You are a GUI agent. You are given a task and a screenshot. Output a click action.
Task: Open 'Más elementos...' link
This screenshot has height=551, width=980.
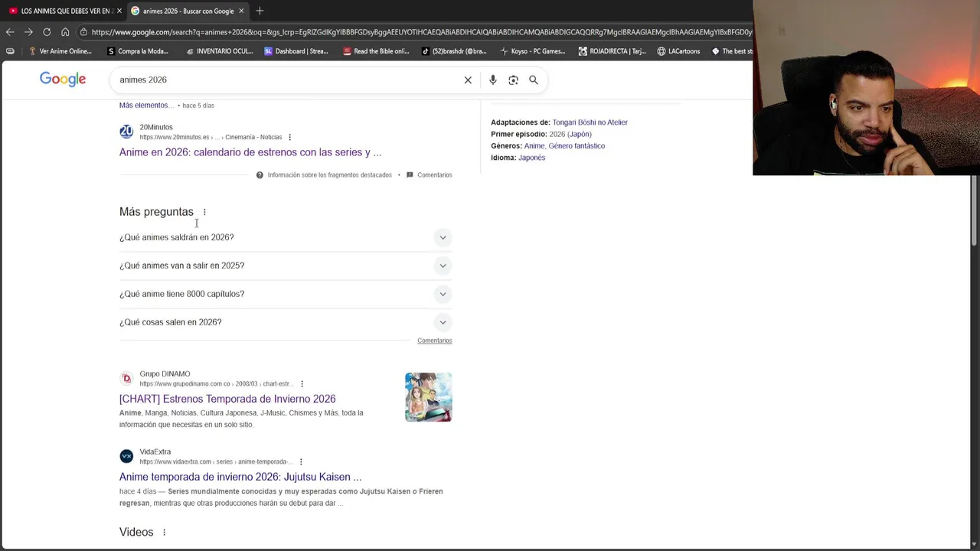click(146, 105)
